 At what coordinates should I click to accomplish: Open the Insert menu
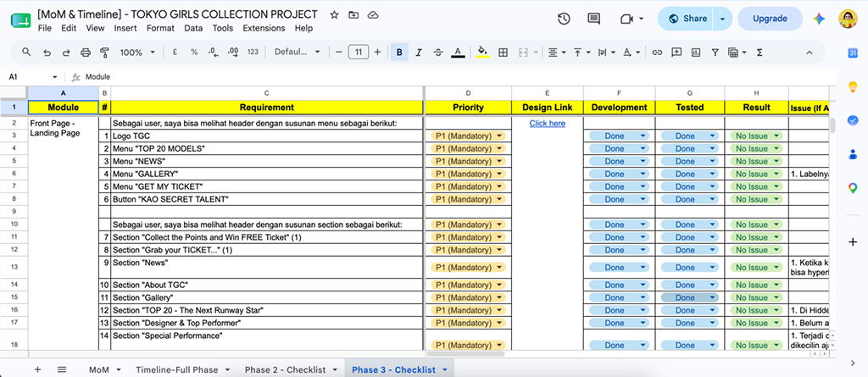click(125, 28)
